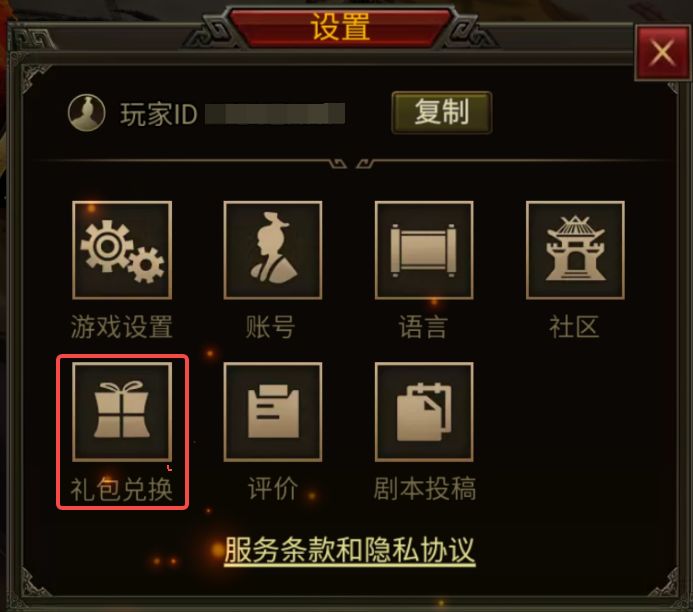Viewport: 693px width, 612px height.
Task: Click the 社区 text label
Action: (x=574, y=327)
